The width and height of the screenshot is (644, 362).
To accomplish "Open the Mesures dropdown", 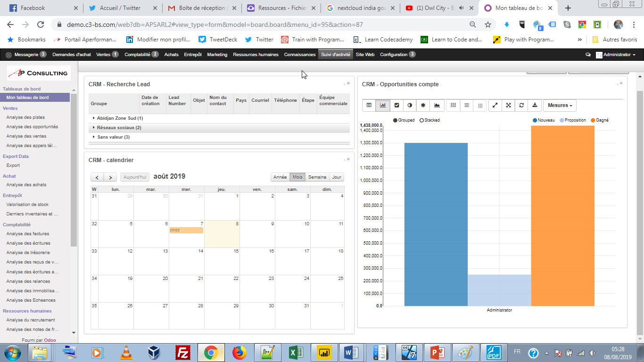I will 560,106.
